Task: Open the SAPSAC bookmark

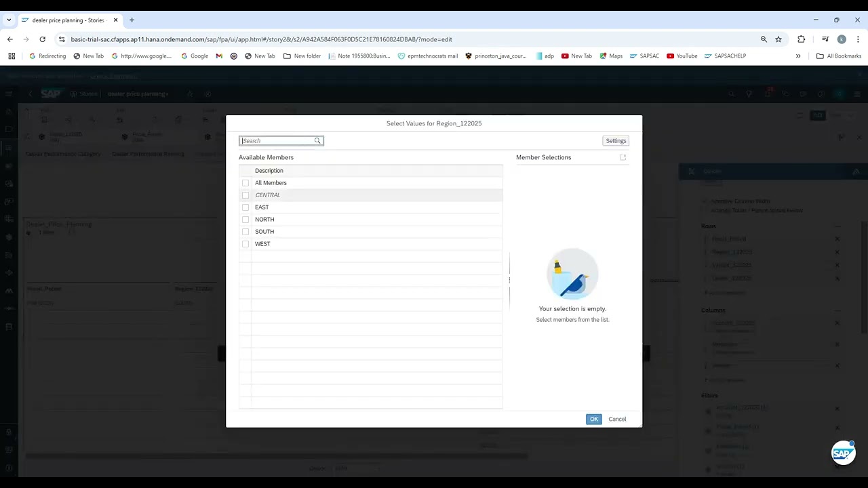Action: point(644,56)
